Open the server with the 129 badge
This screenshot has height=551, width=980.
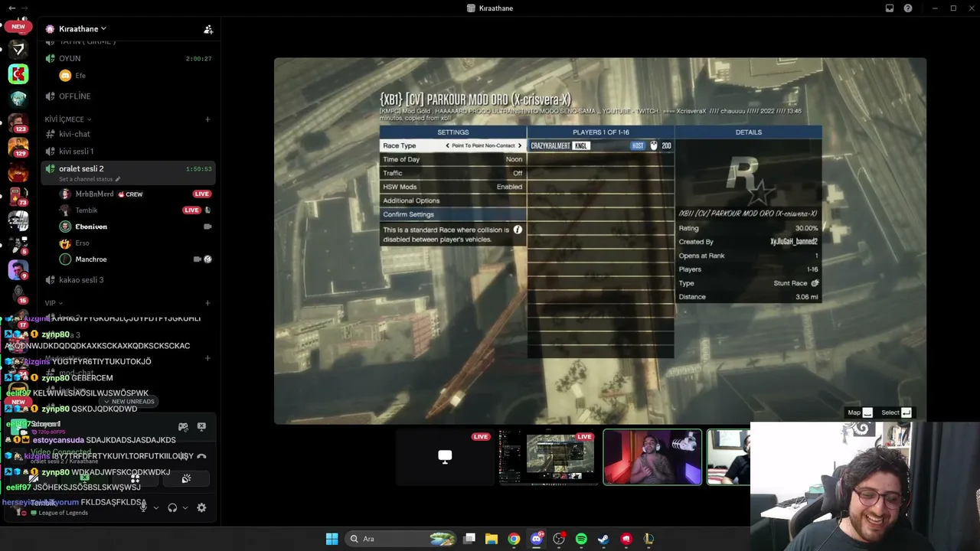(x=18, y=146)
